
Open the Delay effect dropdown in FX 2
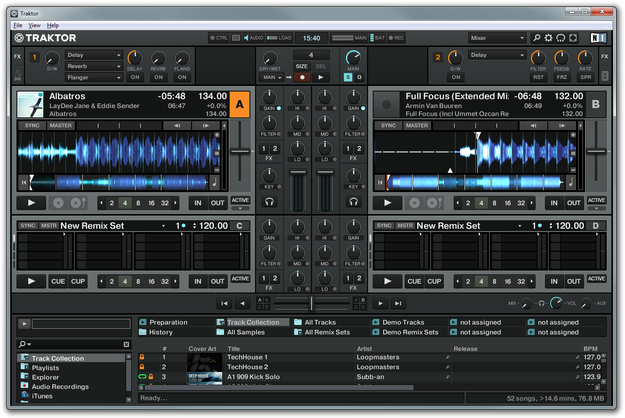(x=497, y=55)
